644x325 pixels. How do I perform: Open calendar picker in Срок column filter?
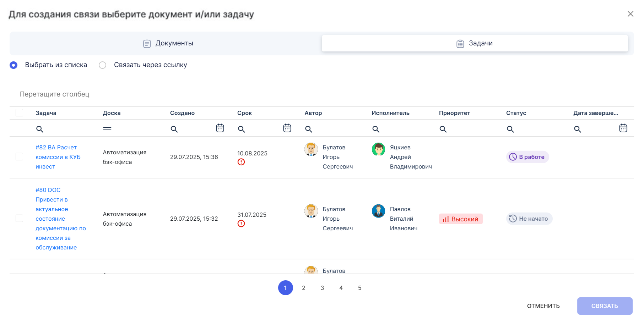click(x=287, y=128)
